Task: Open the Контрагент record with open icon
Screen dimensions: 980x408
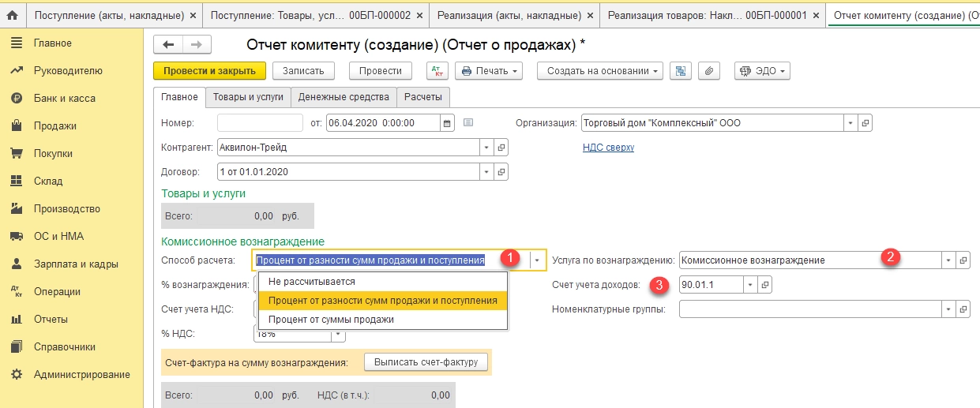Action: (501, 148)
